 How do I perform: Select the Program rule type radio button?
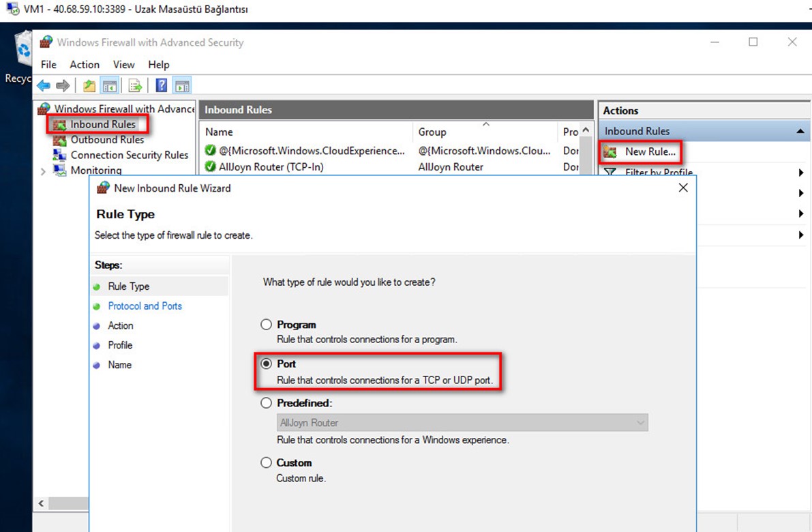coord(266,324)
